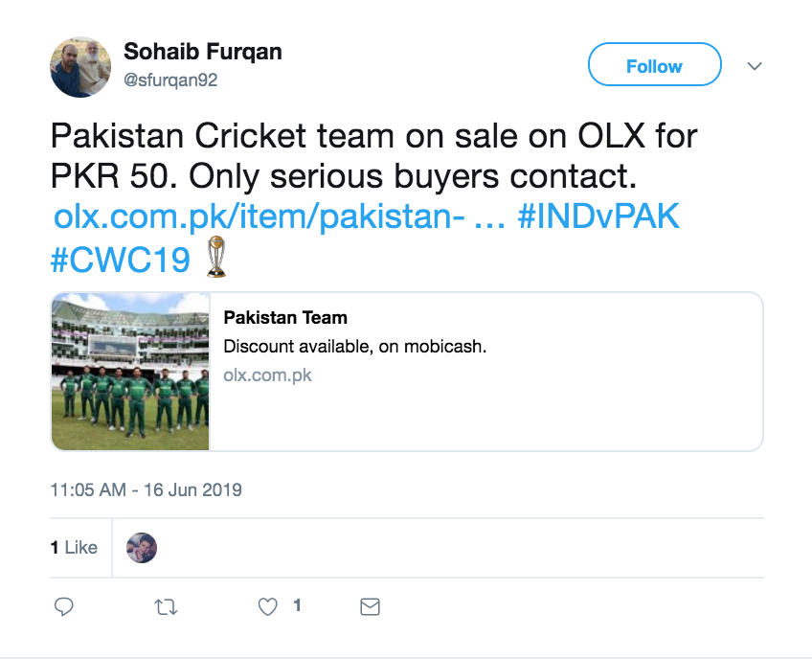
Task: Open the #CWC19 hashtag
Action: pos(122,259)
